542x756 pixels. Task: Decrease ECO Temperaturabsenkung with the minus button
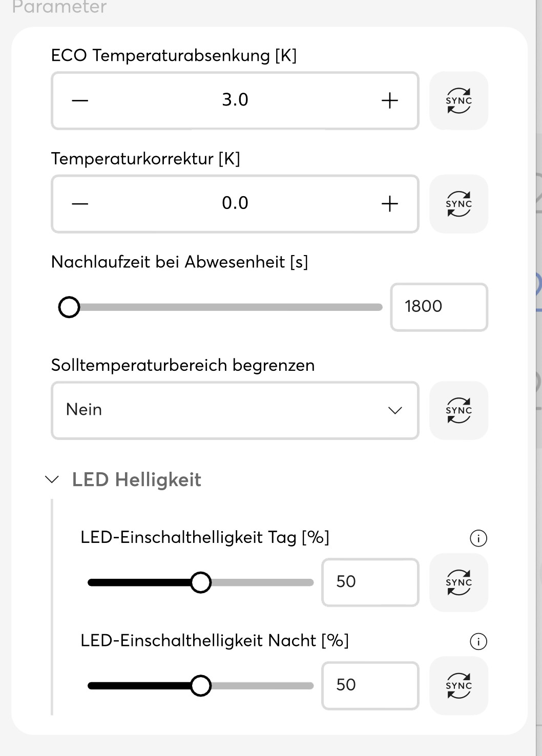(80, 100)
